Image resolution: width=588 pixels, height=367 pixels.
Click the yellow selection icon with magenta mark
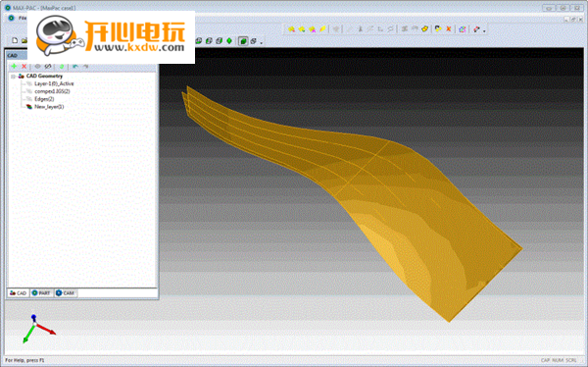pyautogui.click(x=312, y=28)
